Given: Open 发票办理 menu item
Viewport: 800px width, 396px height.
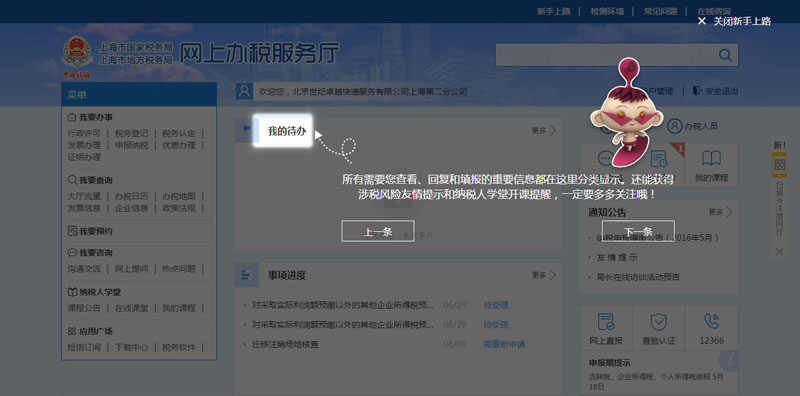Looking at the screenshot, I should (84, 145).
